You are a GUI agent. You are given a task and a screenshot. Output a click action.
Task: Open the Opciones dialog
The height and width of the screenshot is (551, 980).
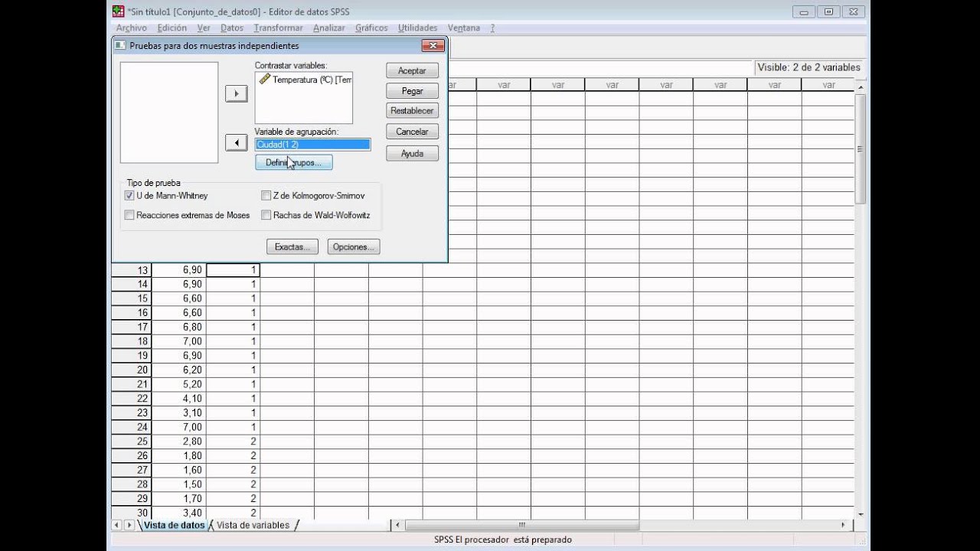click(354, 246)
